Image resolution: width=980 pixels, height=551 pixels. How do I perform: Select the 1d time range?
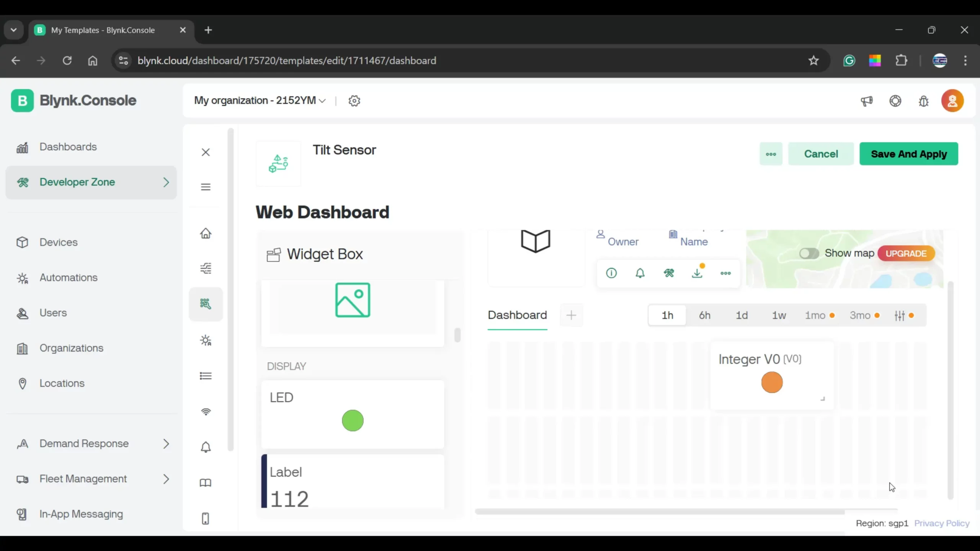[x=742, y=315]
